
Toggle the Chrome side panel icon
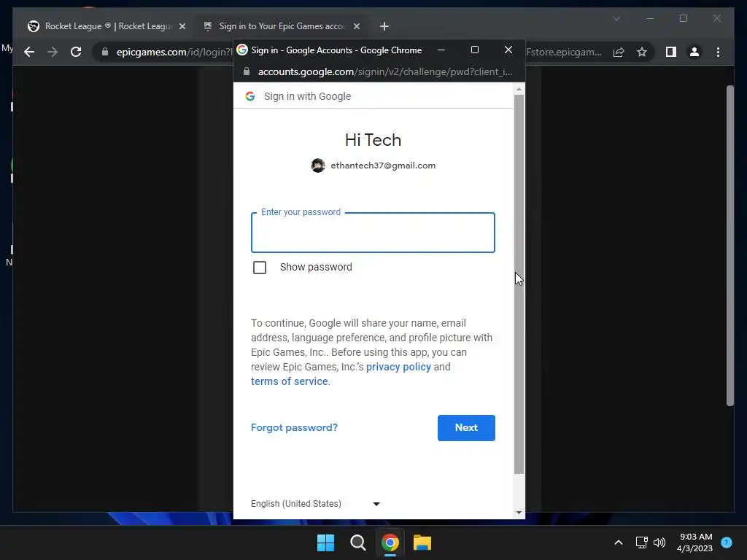click(671, 52)
